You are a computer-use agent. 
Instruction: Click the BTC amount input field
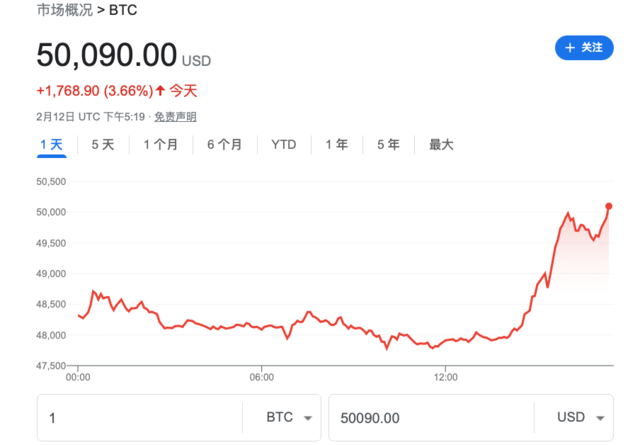tap(140, 418)
